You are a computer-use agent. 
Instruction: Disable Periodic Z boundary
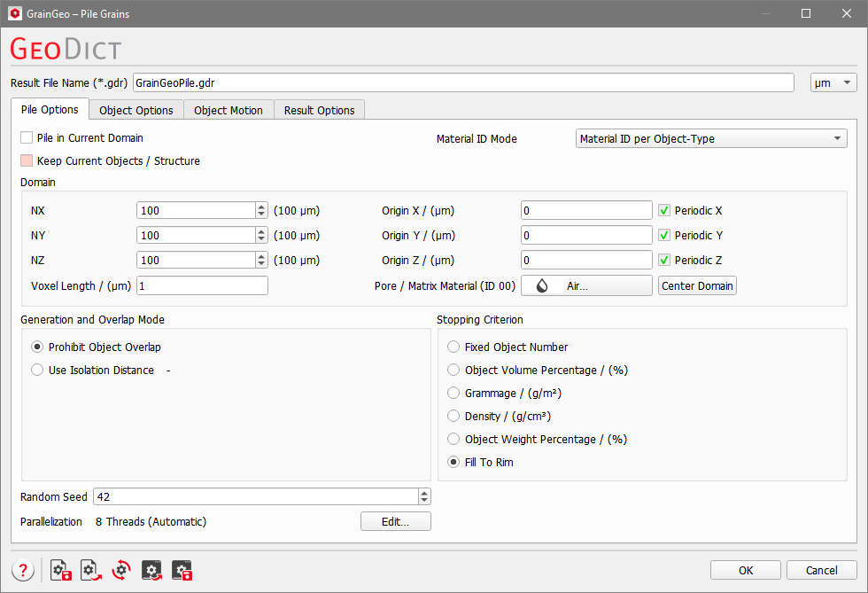(664, 260)
